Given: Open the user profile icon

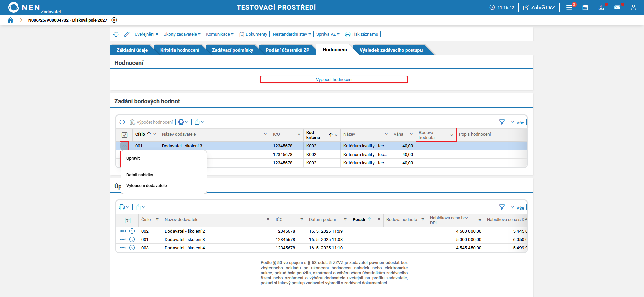Looking at the screenshot, I should coord(633,7).
